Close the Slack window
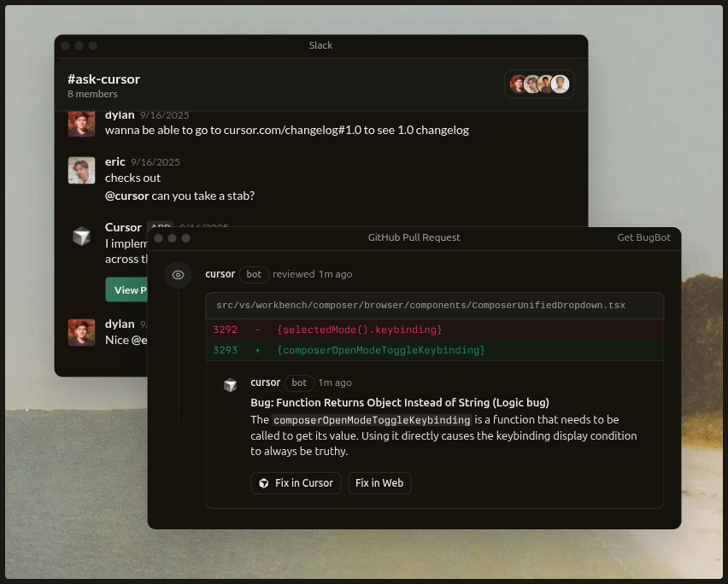This screenshot has width=728, height=584. (x=65, y=45)
